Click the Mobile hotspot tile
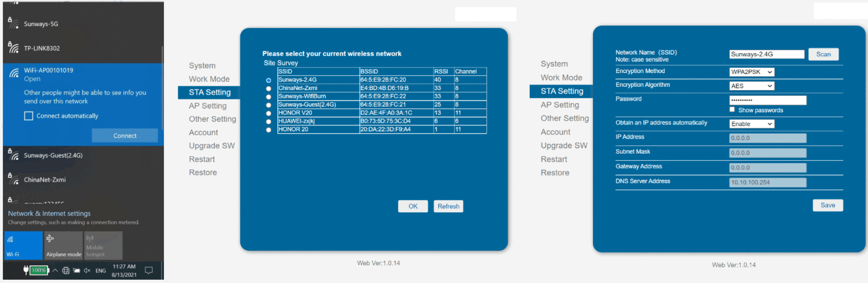868x283 pixels. pos(104,245)
